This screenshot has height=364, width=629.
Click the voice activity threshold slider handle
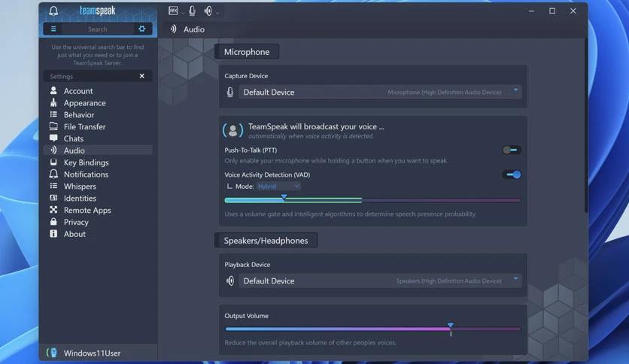tap(284, 197)
